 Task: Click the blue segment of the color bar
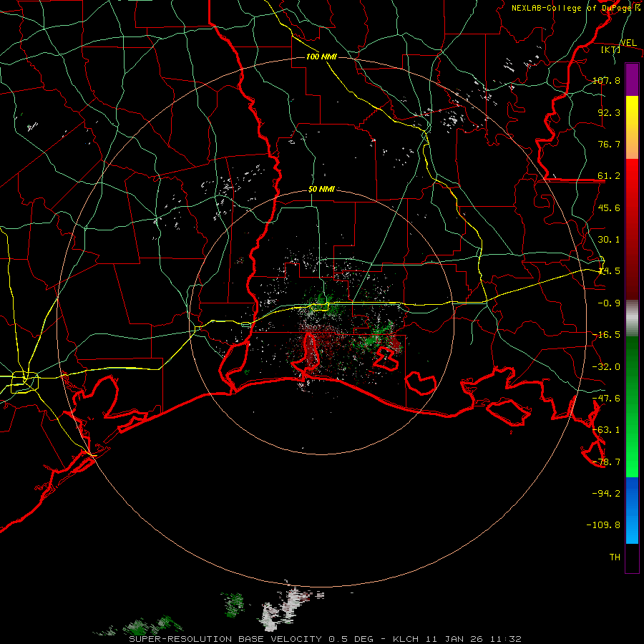(632, 510)
